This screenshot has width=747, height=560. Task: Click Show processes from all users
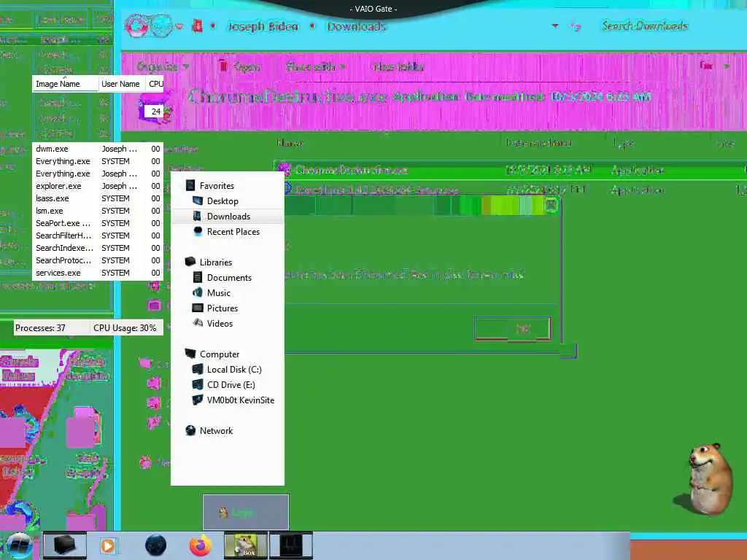(47, 286)
